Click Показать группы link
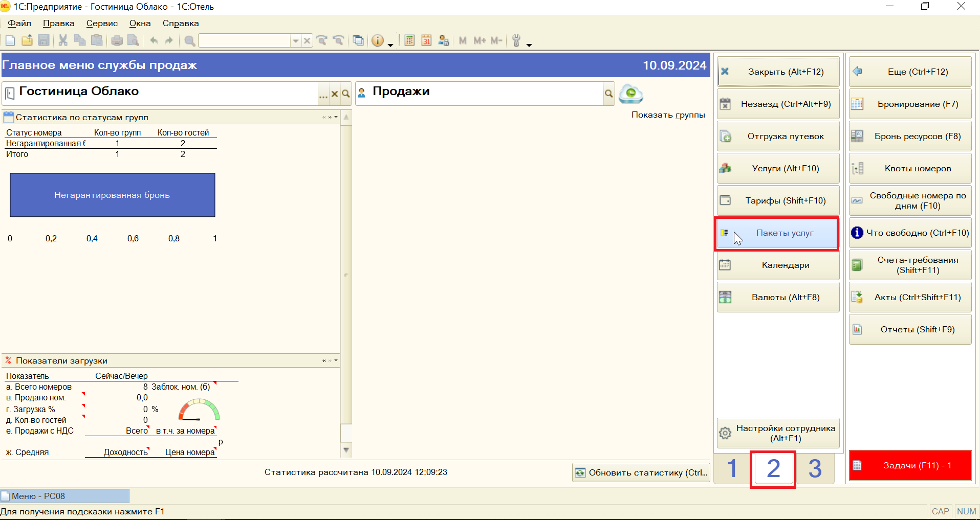The image size is (980, 520). 668,115
